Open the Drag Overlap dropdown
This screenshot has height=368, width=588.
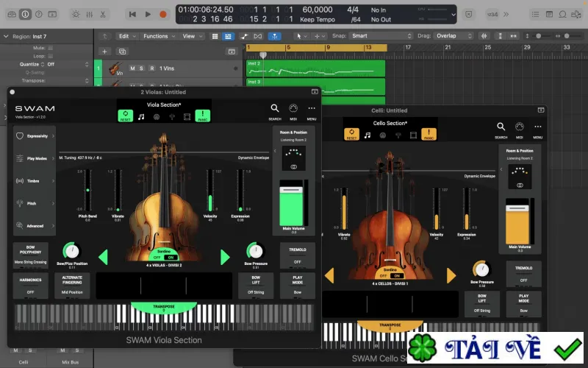click(453, 35)
